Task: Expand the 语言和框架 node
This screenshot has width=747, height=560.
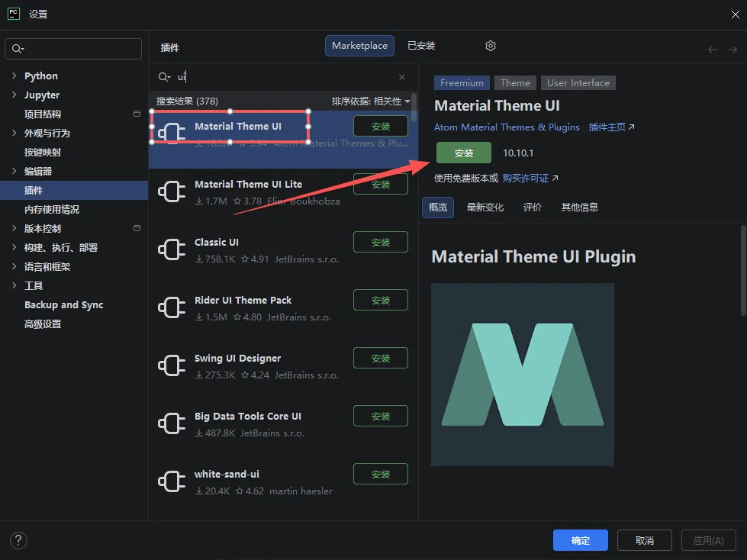Action: tap(14, 266)
